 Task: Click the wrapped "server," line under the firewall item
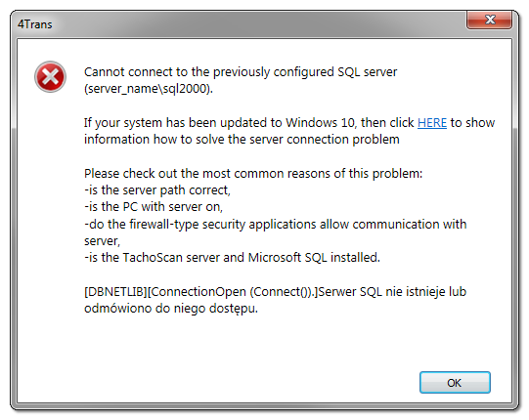point(102,241)
